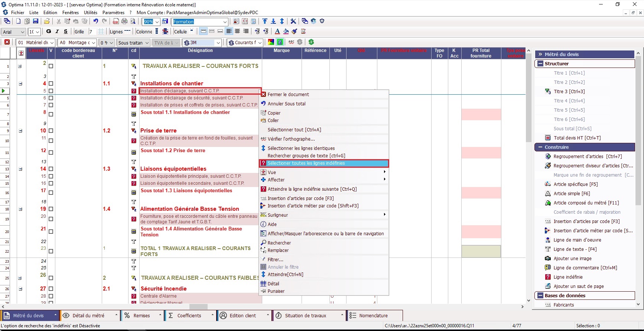Click the blue up arrow to move line up
The height and width of the screenshot is (331, 644).
click(x=264, y=22)
